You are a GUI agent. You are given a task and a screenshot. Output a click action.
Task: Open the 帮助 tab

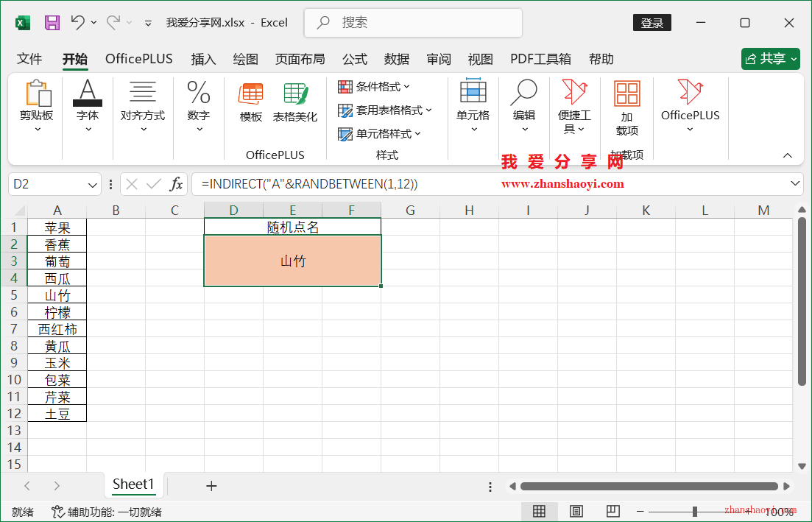(601, 59)
